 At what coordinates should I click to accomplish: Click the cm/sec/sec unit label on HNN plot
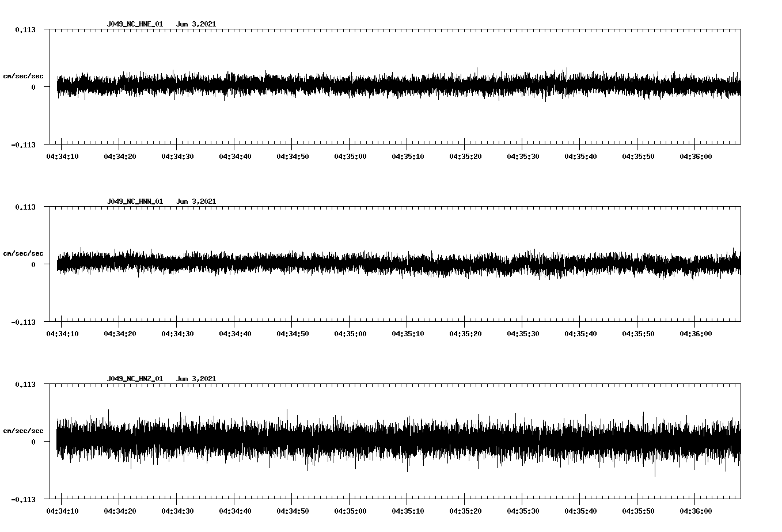coord(23,253)
